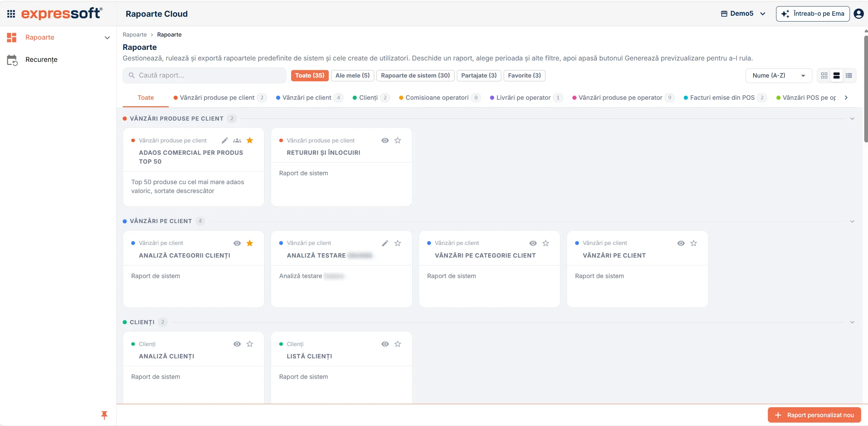Switch to Facturi emise din POS tab

click(725, 98)
